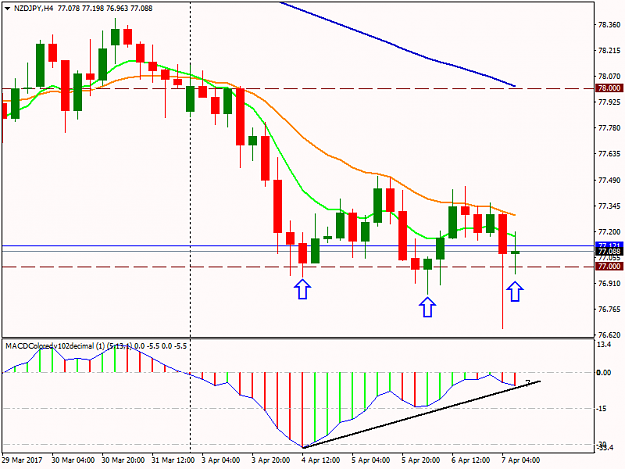This screenshot has width=625, height=469.
Task: Click the OHLC values 77.078 77.198 76.963 77.088
Action: coord(105,8)
